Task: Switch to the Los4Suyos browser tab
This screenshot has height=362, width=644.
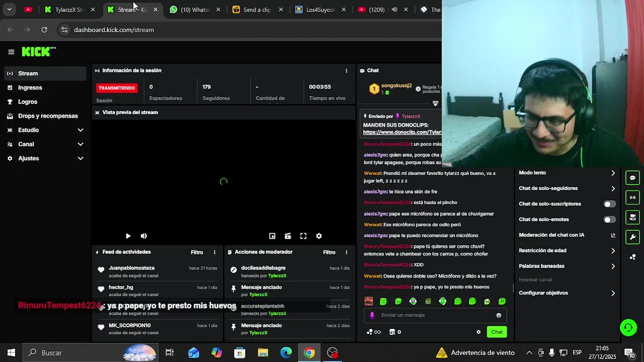Action: 320,10
